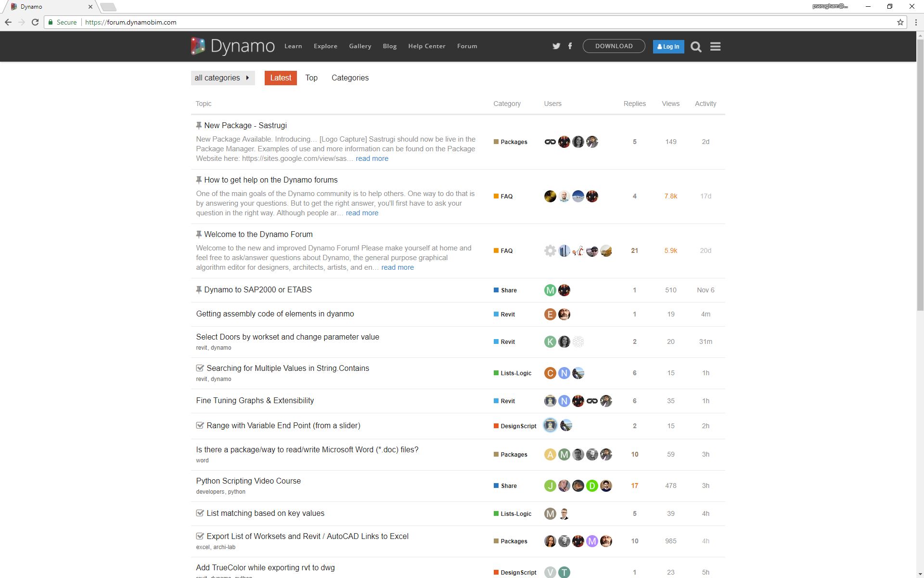
Task: Open the Blog menu item
Action: 390,46
